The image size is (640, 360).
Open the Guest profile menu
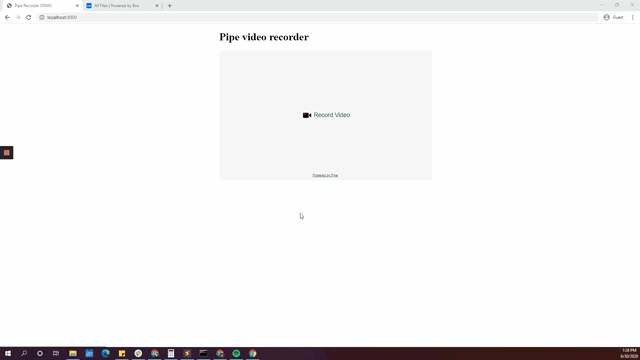[613, 17]
